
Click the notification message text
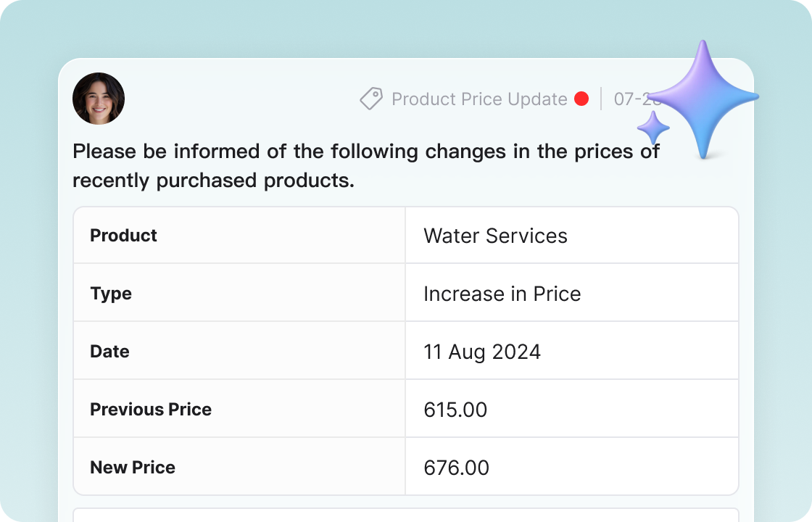pos(366,165)
